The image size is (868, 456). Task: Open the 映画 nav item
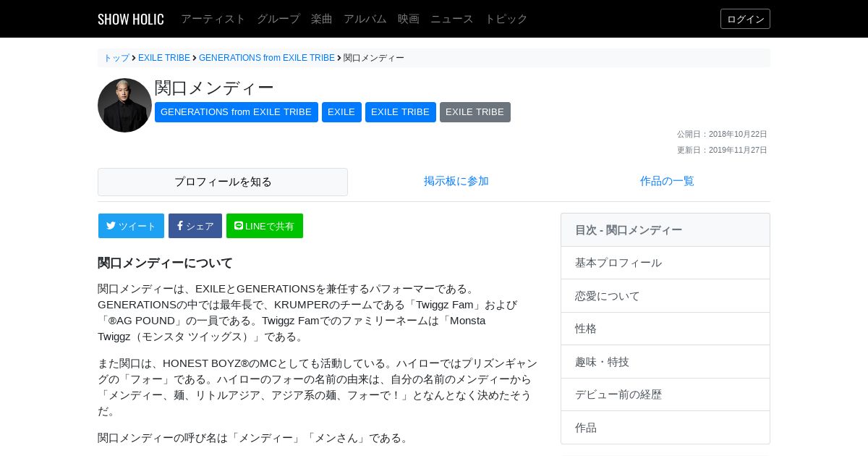(409, 19)
